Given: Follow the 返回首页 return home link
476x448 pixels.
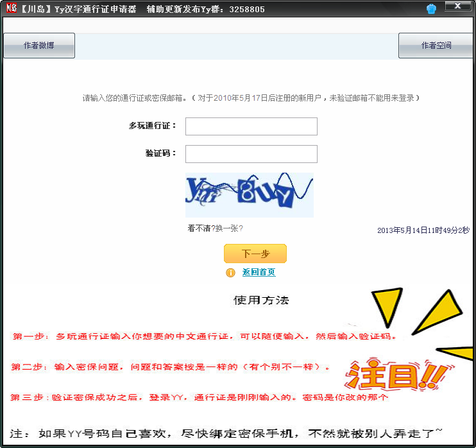Looking at the screenshot, I should pos(259,272).
